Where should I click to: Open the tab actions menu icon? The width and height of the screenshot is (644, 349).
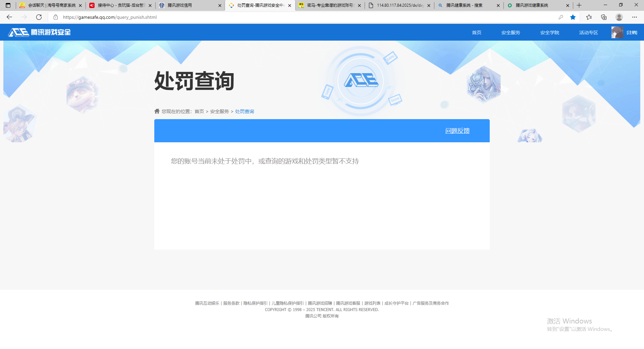tap(8, 5)
